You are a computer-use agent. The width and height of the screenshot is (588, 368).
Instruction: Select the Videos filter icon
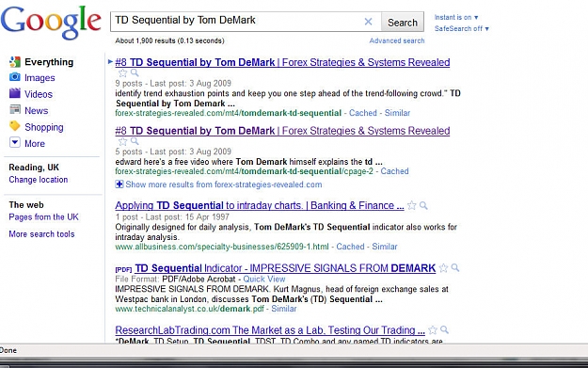click(15, 93)
